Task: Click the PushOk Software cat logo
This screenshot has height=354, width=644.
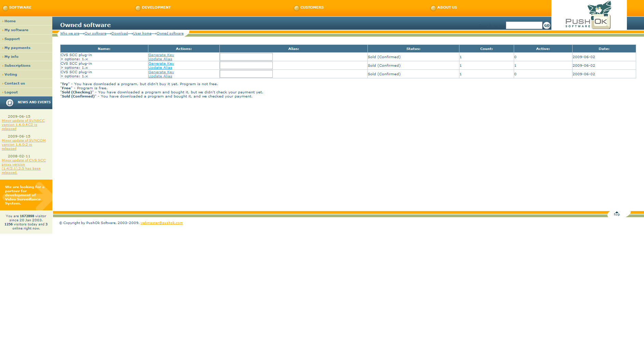Action: (589, 15)
